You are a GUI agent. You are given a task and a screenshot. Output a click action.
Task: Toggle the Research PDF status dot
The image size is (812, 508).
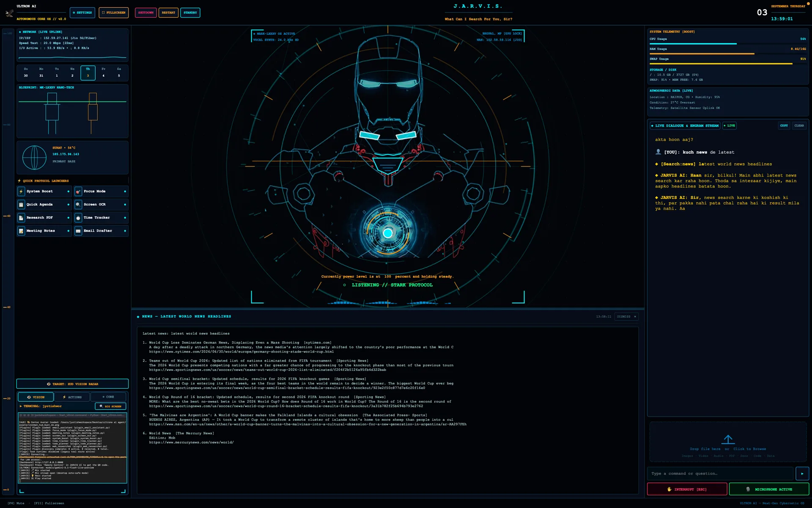coord(68,218)
